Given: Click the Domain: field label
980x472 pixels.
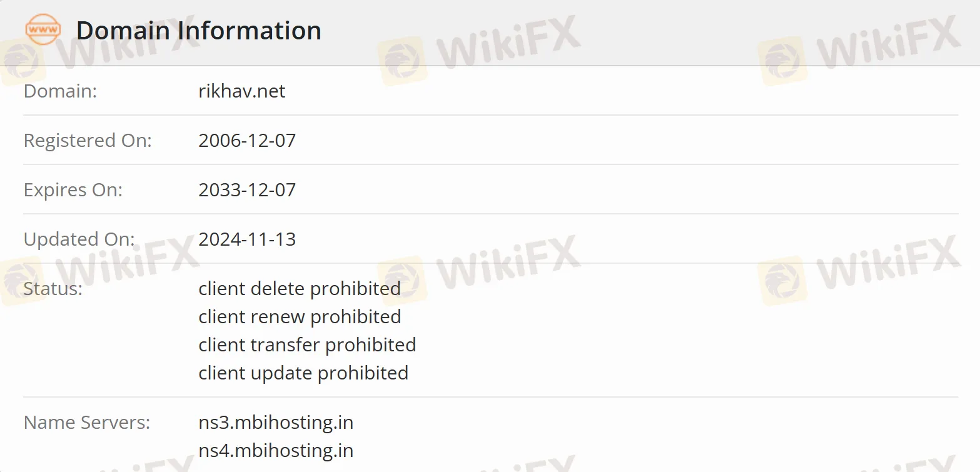Looking at the screenshot, I should pos(60,91).
